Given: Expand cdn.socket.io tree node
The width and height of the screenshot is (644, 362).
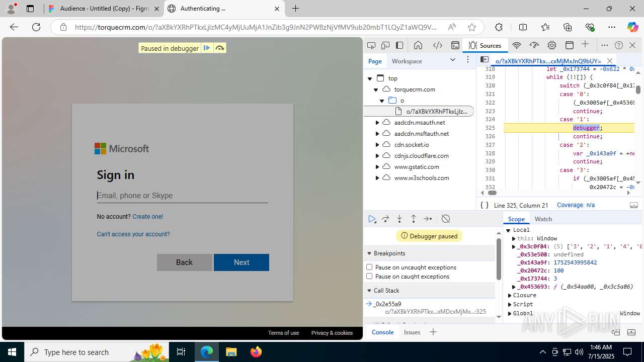Looking at the screenshot, I should (377, 145).
